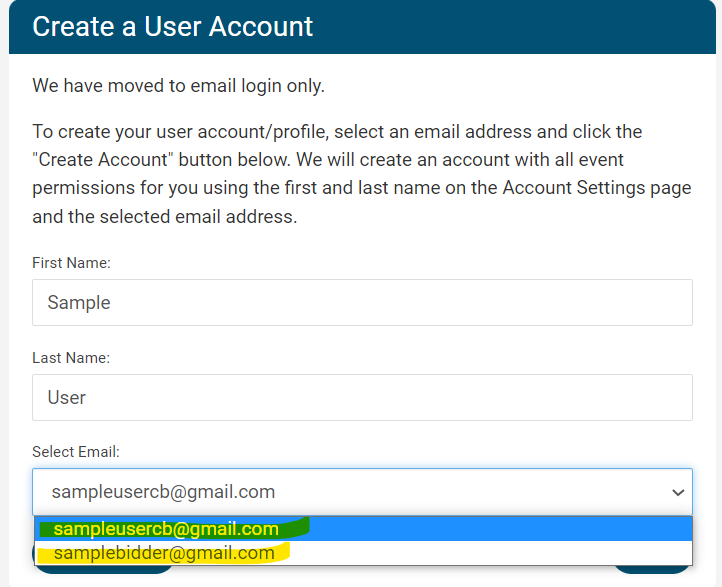Click the "Sample" text in First Name
This screenshot has width=722, height=587.
[79, 302]
